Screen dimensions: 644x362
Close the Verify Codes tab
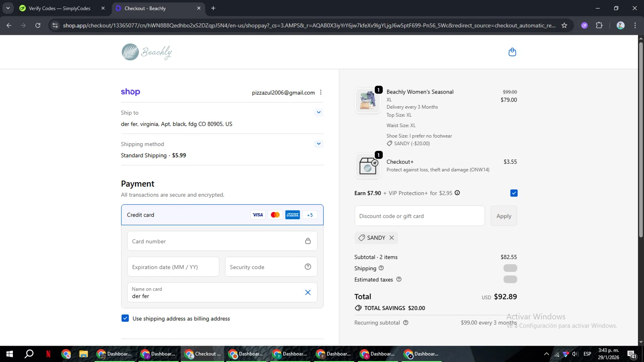click(x=103, y=8)
